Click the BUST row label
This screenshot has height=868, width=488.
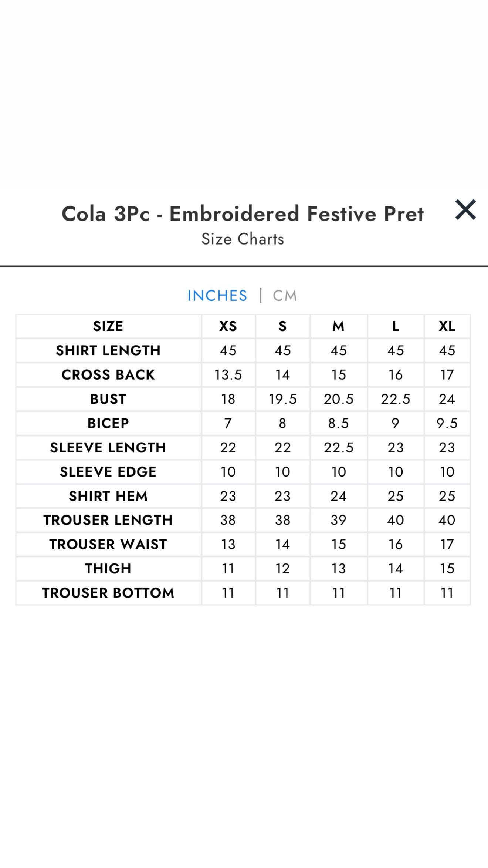click(x=108, y=399)
